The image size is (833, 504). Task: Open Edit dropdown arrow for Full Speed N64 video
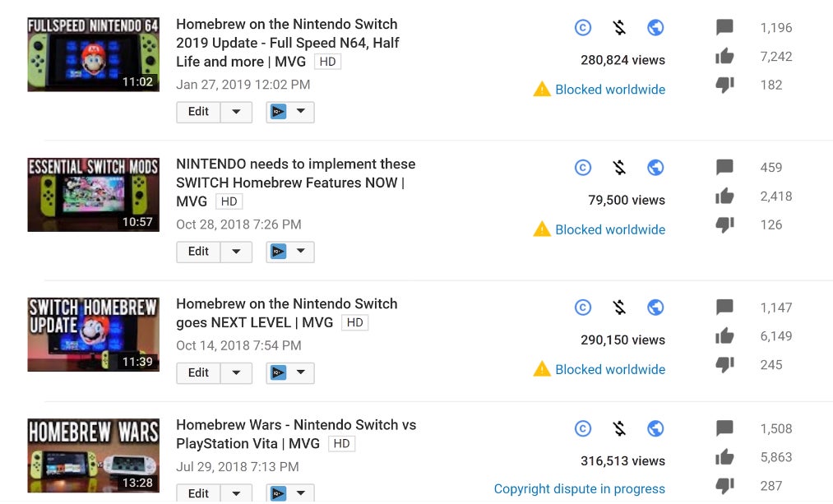pos(236,112)
